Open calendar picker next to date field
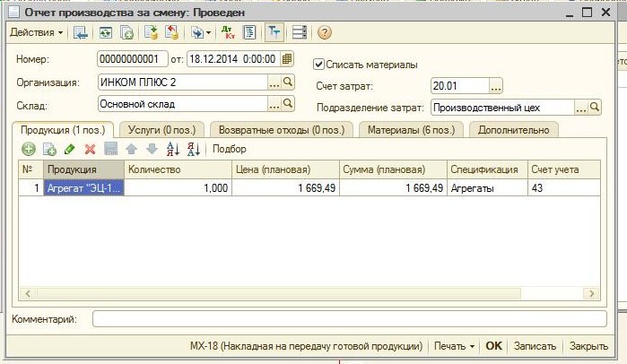 tap(287, 60)
